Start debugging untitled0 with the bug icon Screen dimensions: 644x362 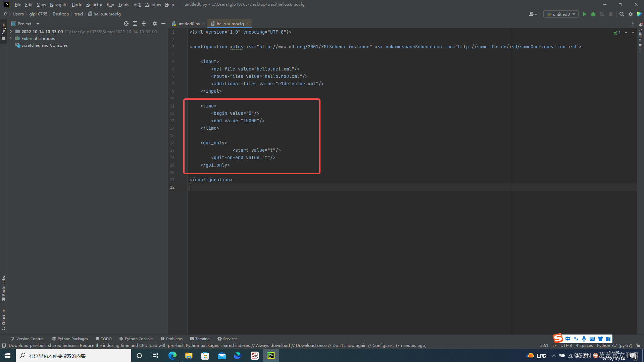point(593,14)
